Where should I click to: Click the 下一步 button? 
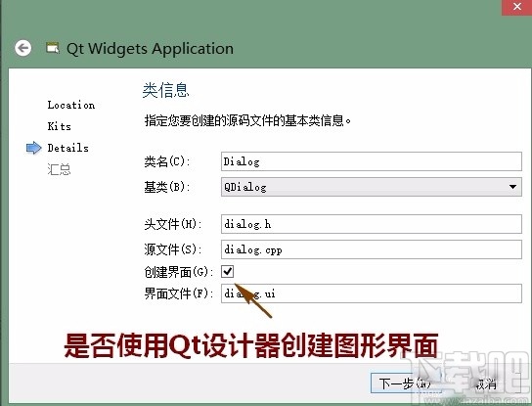click(405, 383)
